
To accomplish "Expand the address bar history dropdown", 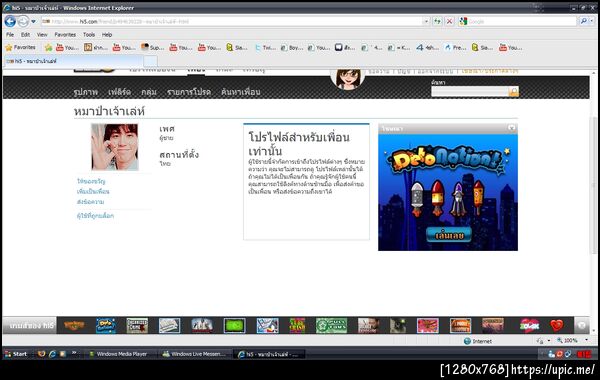I will click(426, 21).
